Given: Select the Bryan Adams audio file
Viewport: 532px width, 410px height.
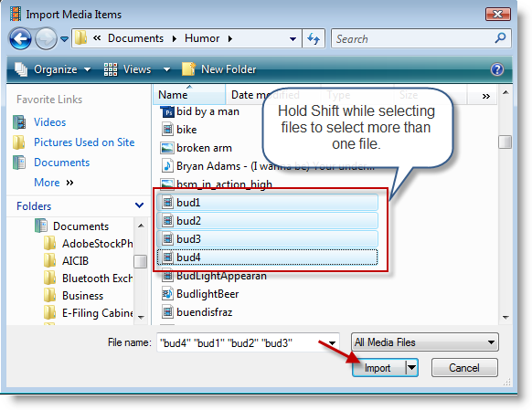Looking at the screenshot, I should [x=268, y=166].
